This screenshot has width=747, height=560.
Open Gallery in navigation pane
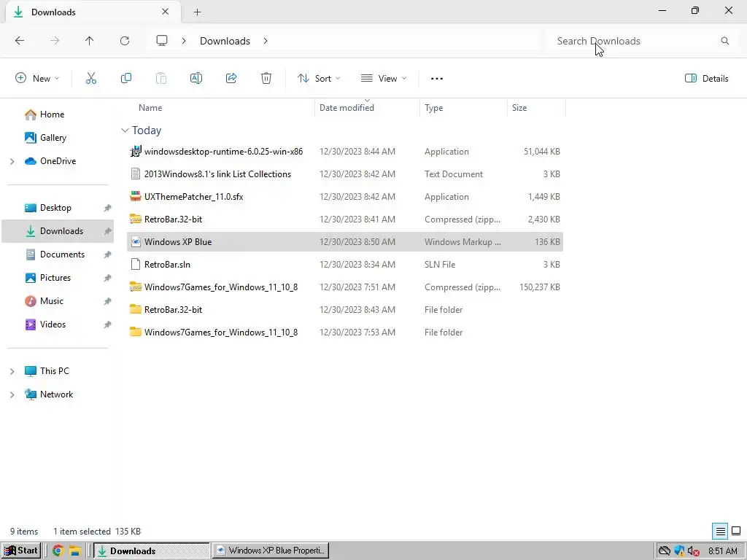point(53,138)
